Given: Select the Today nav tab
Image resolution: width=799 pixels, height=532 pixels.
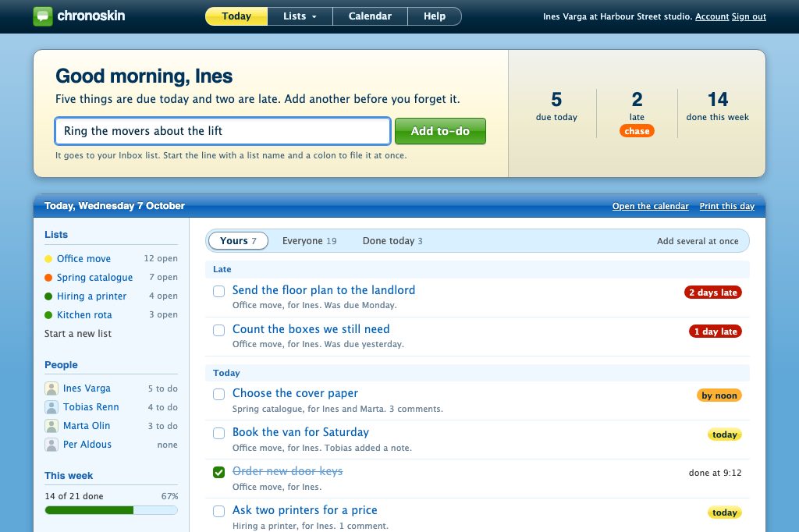Looking at the screenshot, I should pyautogui.click(x=236, y=16).
